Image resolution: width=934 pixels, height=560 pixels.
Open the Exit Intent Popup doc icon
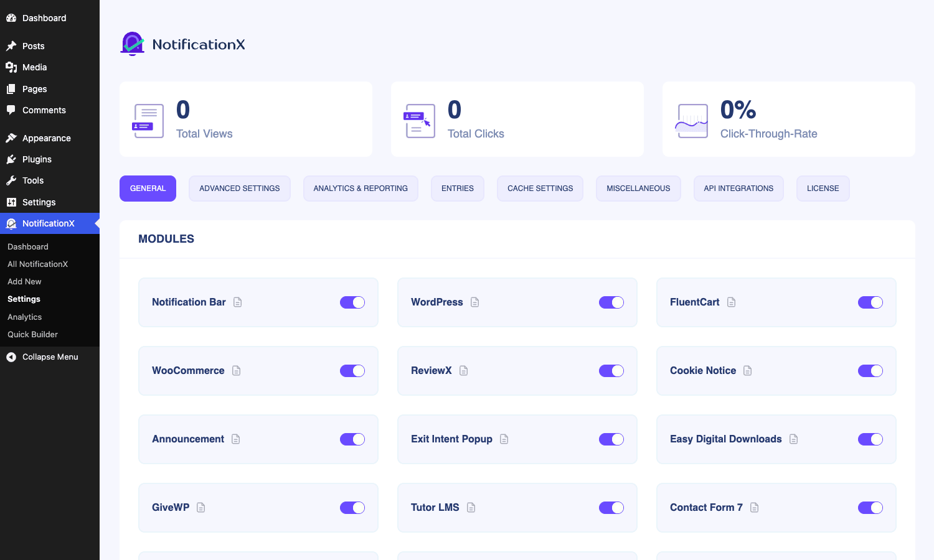[x=504, y=439]
